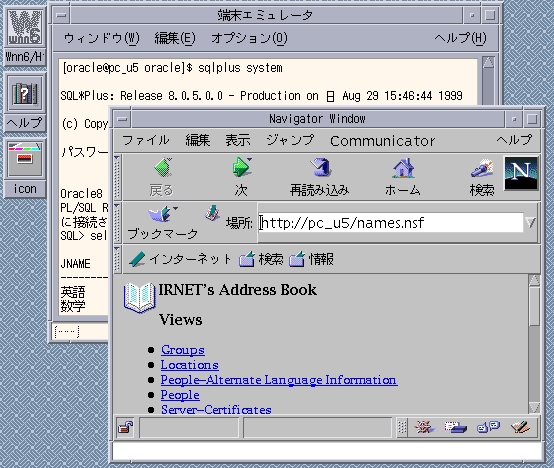Open the location history dropdown arrow
This screenshot has height=468, width=554.
click(530, 223)
